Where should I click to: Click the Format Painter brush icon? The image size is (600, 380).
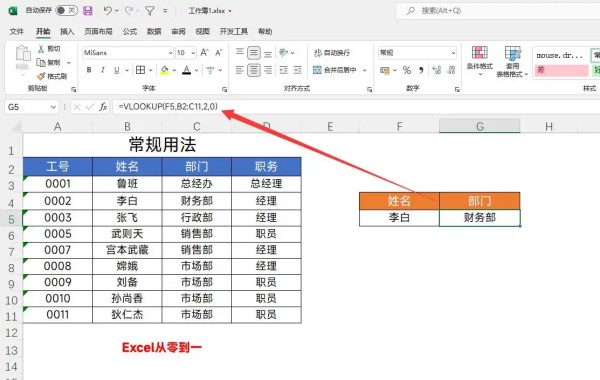coord(41,77)
